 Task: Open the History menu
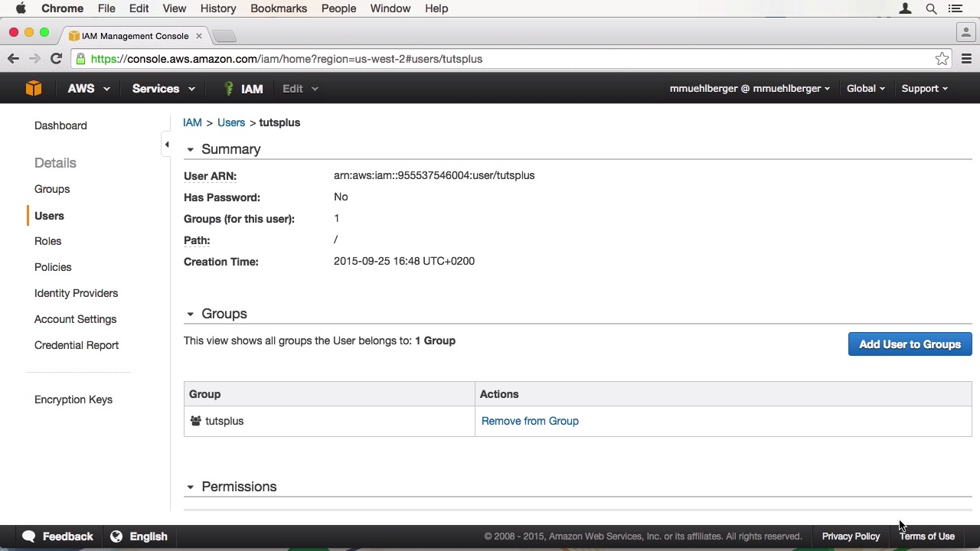[218, 8]
